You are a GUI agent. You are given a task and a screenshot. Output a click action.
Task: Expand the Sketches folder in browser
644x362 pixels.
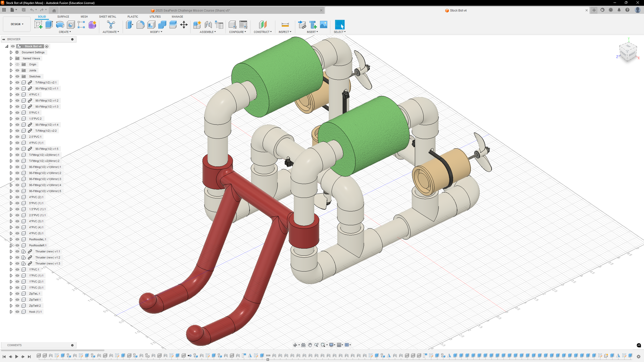pyautogui.click(x=11, y=76)
